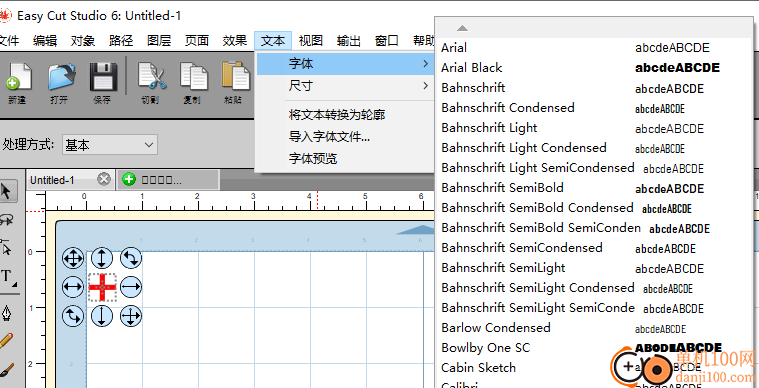759x388 pixels.
Task: Expand the 尺寸 submenu
Action: point(345,86)
